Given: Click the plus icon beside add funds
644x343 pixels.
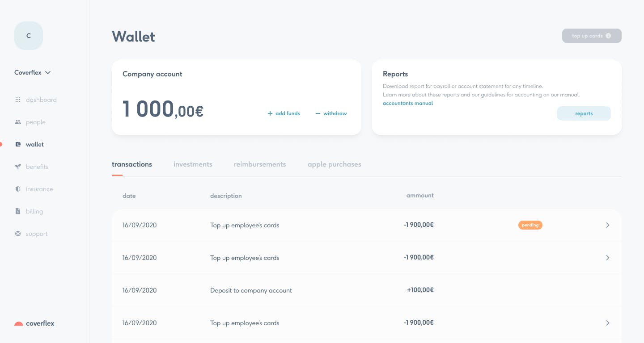Looking at the screenshot, I should click(270, 113).
